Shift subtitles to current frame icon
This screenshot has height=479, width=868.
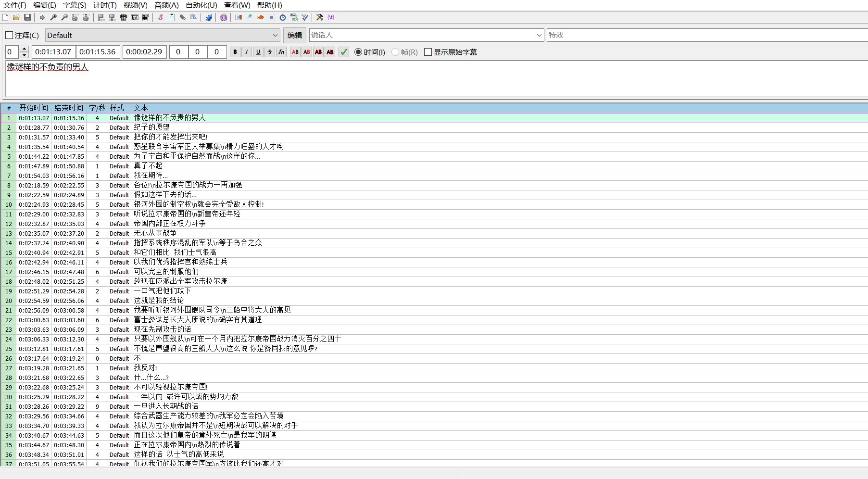146,17
